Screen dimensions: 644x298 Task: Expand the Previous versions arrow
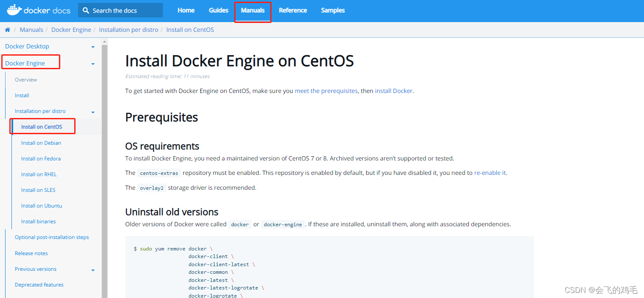pos(93,270)
